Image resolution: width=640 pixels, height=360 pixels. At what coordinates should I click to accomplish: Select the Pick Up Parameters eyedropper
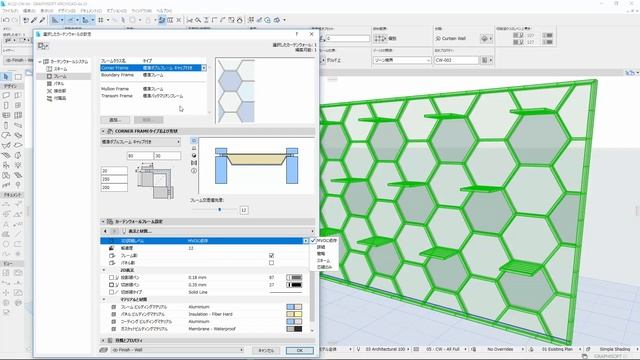[x=34, y=20]
